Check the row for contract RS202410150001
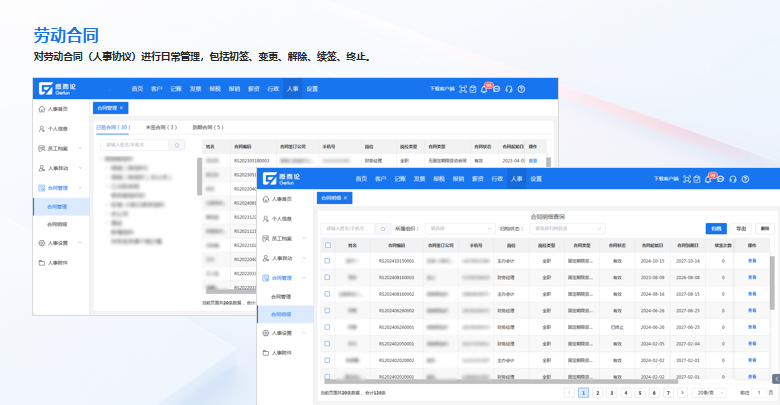Screen dimensions: 780x405 coord(327,261)
